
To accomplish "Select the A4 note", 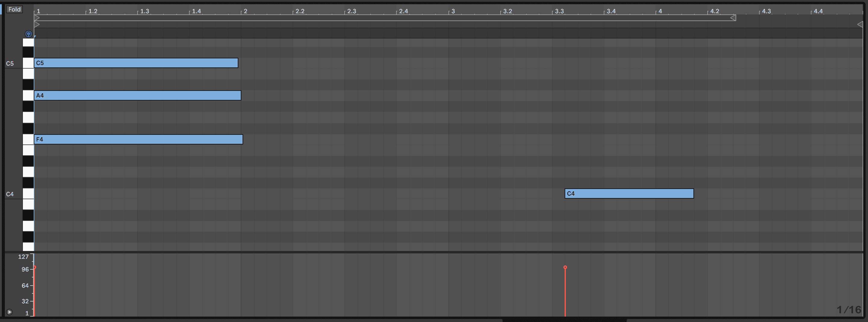I will click(x=138, y=96).
